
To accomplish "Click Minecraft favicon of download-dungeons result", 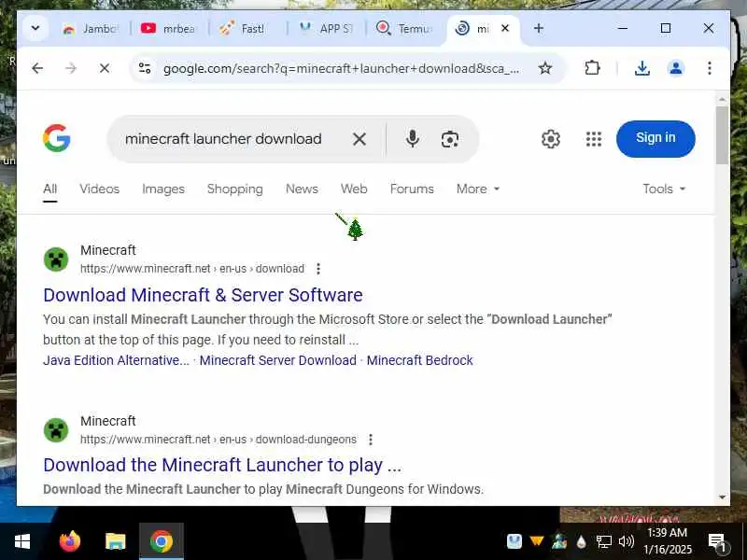I will [56, 430].
